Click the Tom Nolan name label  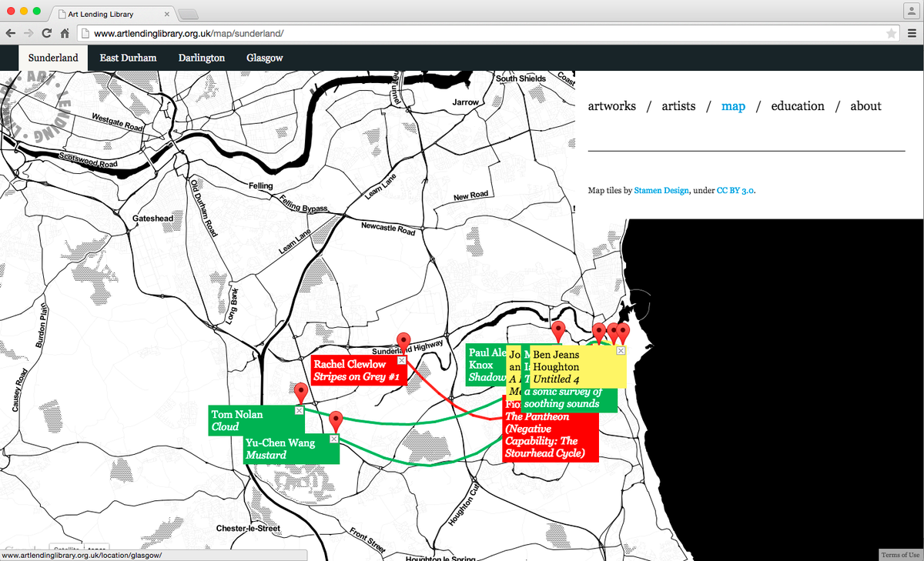pos(237,414)
